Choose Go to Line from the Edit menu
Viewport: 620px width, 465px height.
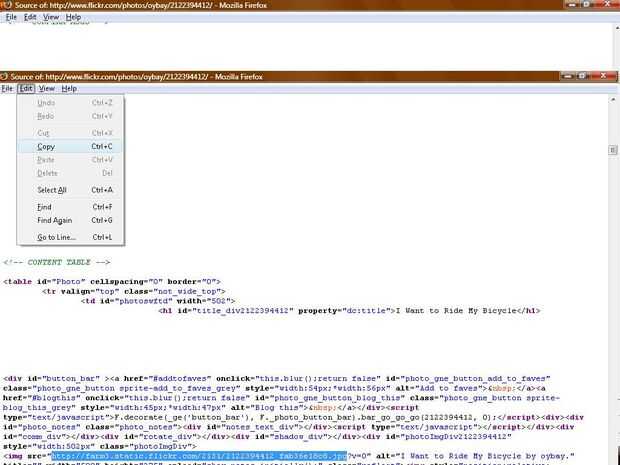pos(70,237)
